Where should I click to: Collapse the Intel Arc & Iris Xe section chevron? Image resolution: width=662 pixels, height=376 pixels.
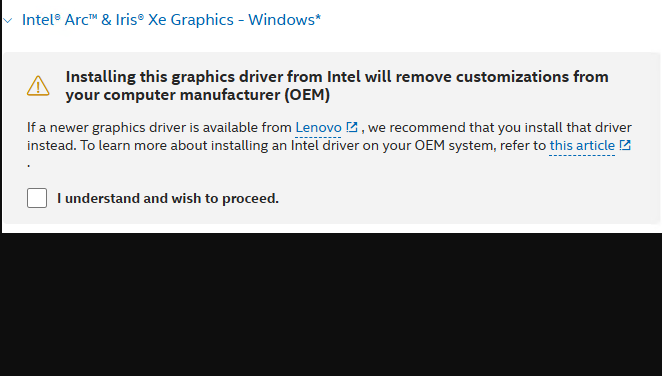[8, 20]
